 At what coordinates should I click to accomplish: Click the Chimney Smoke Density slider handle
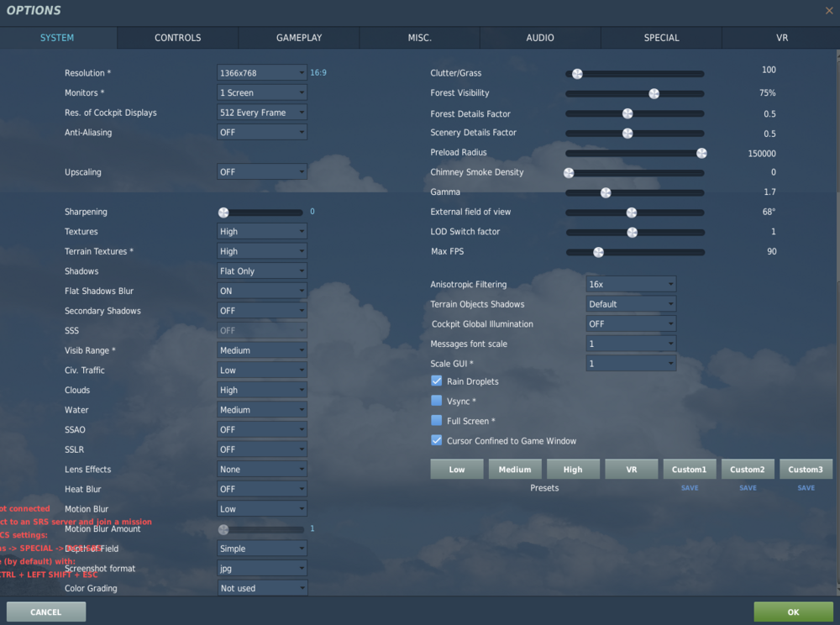(x=569, y=173)
